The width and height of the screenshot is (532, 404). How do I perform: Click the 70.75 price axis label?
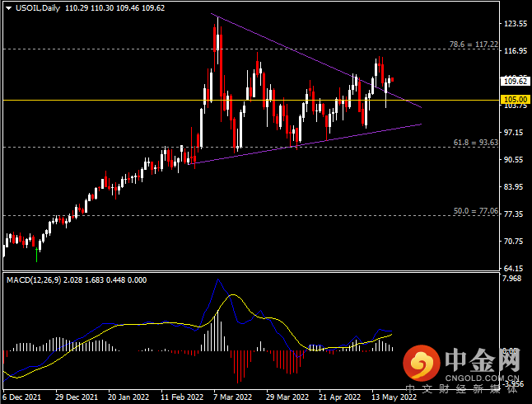point(514,242)
